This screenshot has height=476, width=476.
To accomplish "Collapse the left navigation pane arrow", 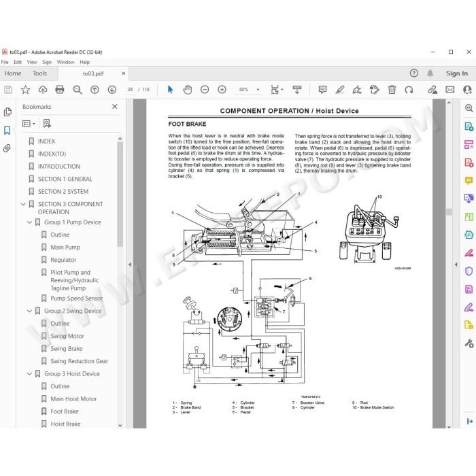I will (x=130, y=265).
